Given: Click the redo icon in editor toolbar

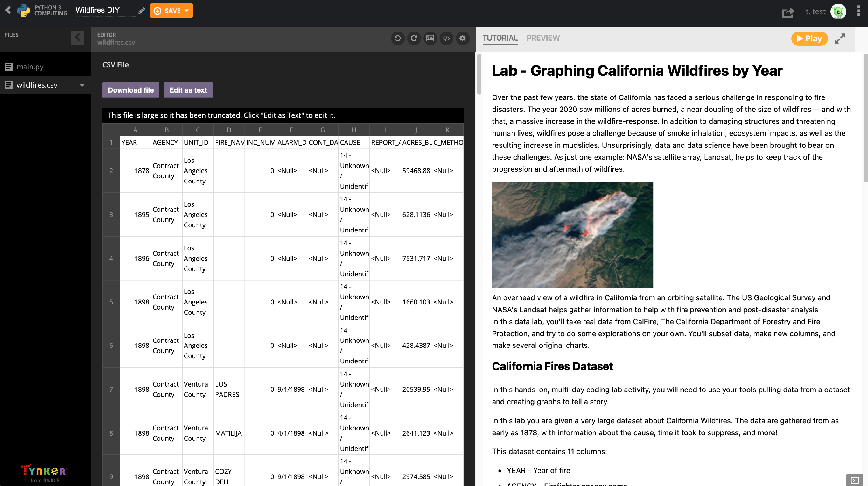Looking at the screenshot, I should pos(414,38).
